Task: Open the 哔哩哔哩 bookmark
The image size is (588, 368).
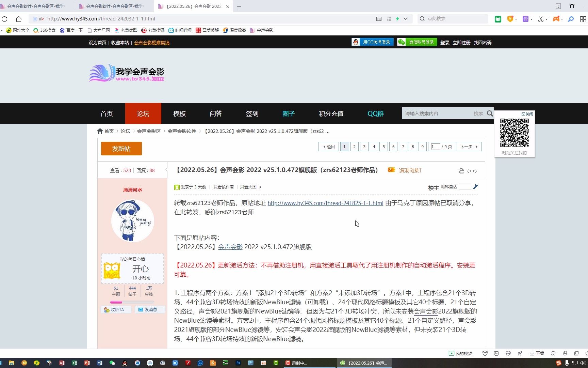Action: pos(180,30)
